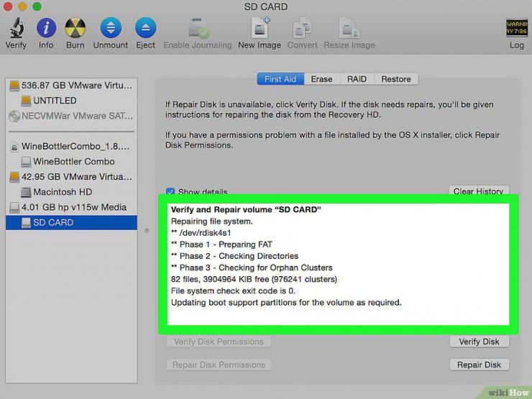The image size is (532, 399).
Task: Click the Convert toolbar icon
Action: (x=302, y=28)
